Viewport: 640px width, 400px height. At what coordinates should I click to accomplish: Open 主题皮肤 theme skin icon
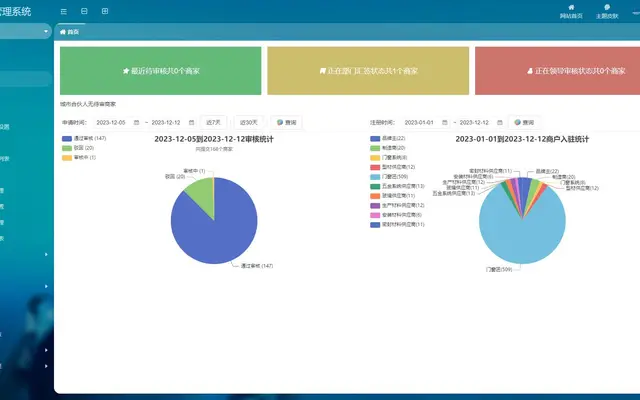(x=607, y=12)
